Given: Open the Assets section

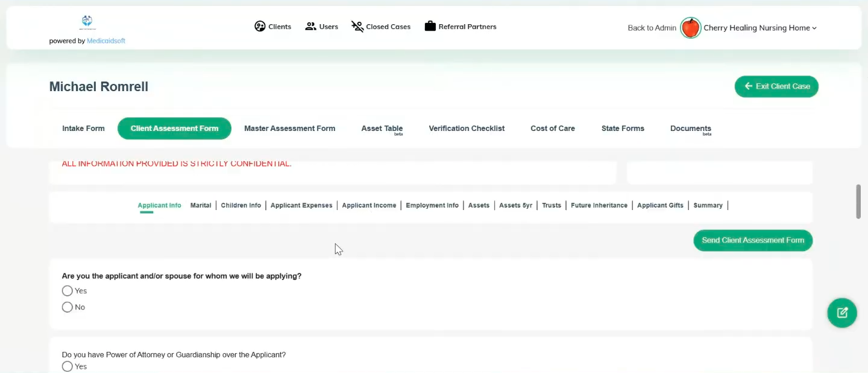Looking at the screenshot, I should pyautogui.click(x=479, y=205).
